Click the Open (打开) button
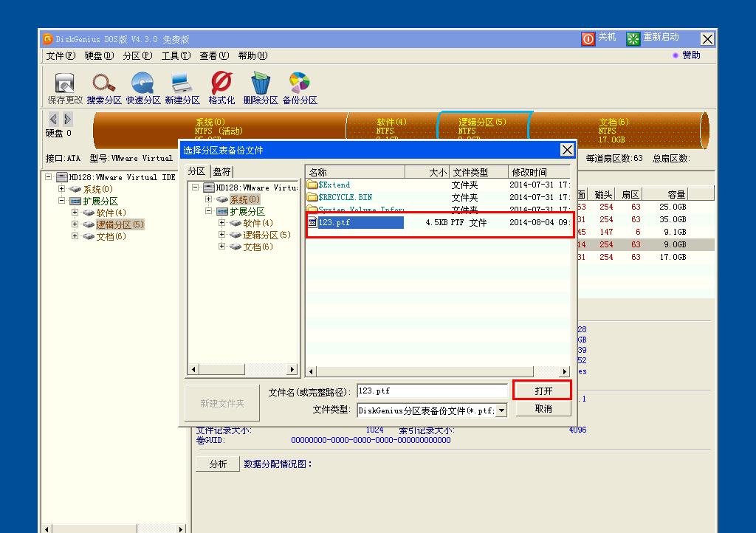756x533 pixels. click(543, 391)
